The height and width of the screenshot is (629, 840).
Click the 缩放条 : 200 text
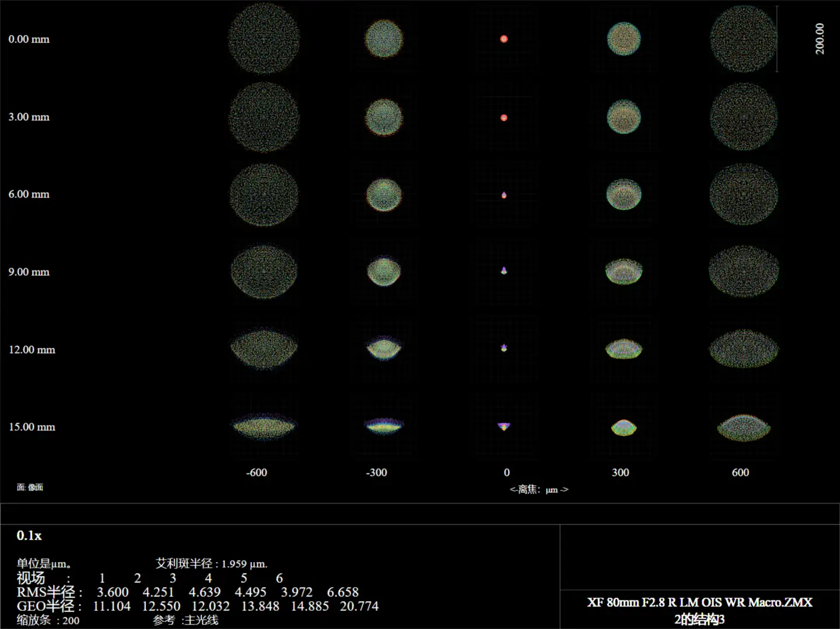click(x=48, y=620)
